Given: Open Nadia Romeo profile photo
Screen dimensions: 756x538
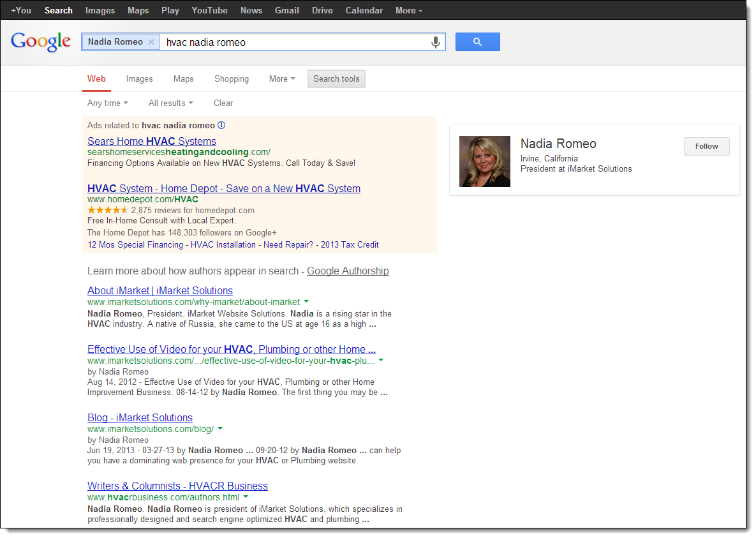Looking at the screenshot, I should (485, 161).
